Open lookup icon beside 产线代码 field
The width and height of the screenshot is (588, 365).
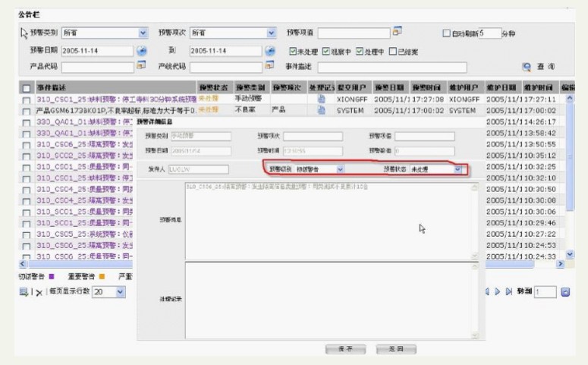click(269, 65)
